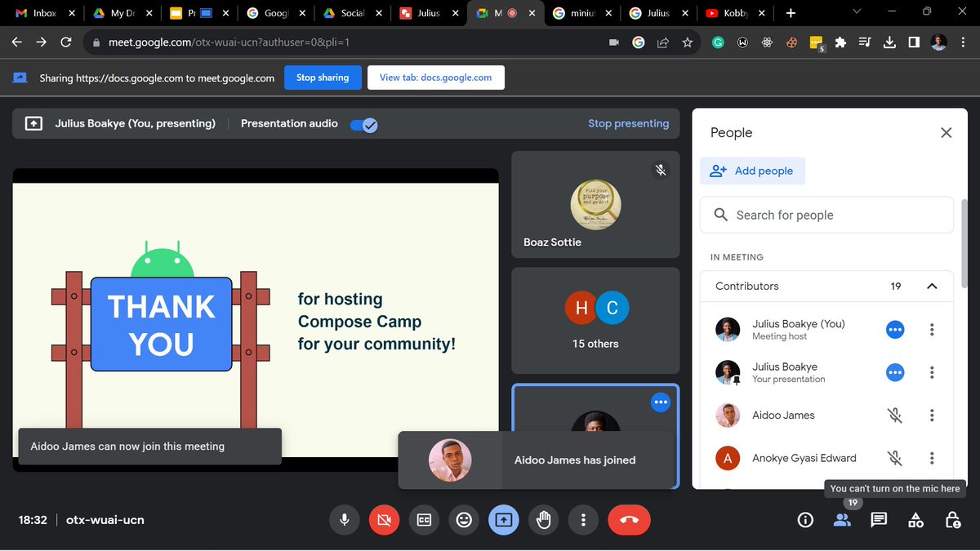Bookmark this page with the star icon
The height and width of the screenshot is (551, 980).
[688, 42]
